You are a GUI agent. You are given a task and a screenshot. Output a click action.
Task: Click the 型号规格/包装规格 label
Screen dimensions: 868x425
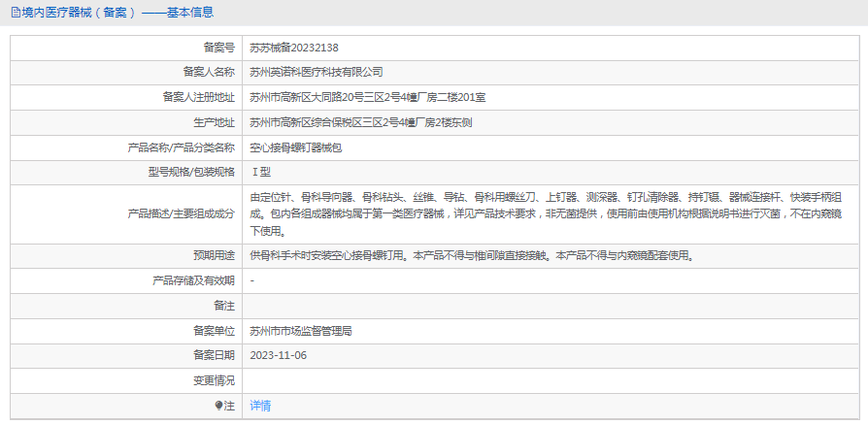click(191, 172)
